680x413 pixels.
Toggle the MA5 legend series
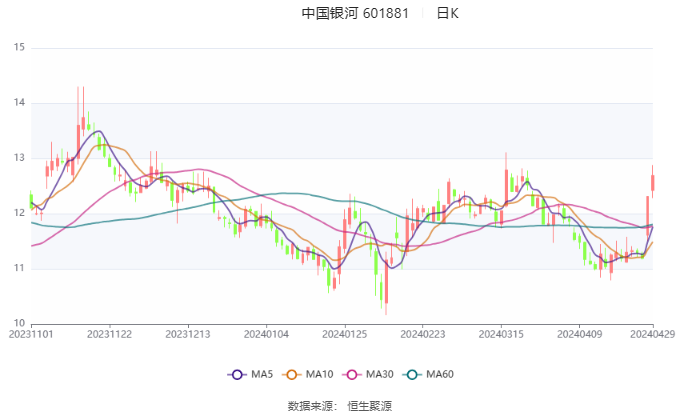(250, 374)
